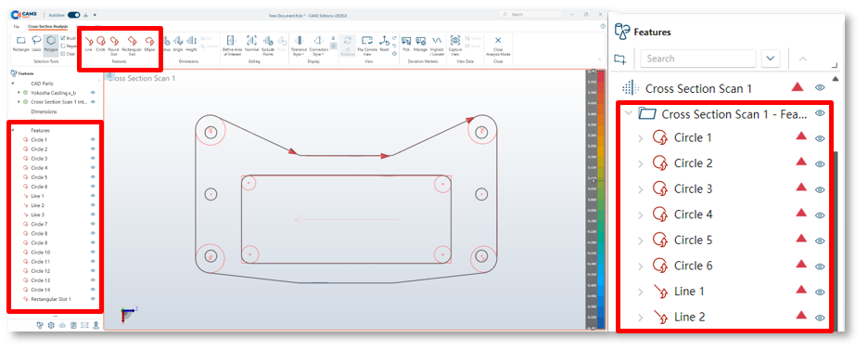The height and width of the screenshot is (351, 868).
Task: Hide Yokosha Casting in left tree
Action: 93,93
